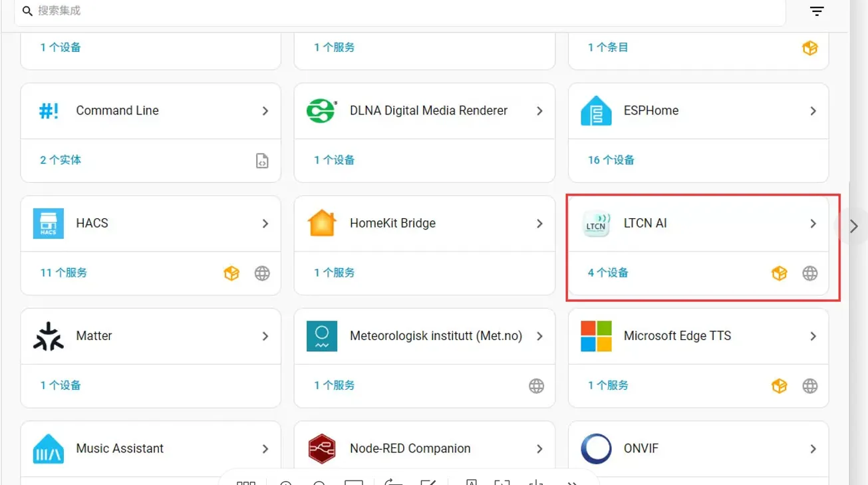Select the Command Line integration name

tap(118, 110)
